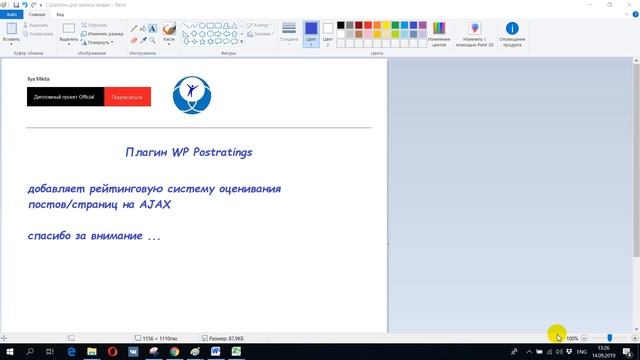Switch to the Home ribbon tab
Image resolution: width=640 pixels, height=360 pixels.
37,14
